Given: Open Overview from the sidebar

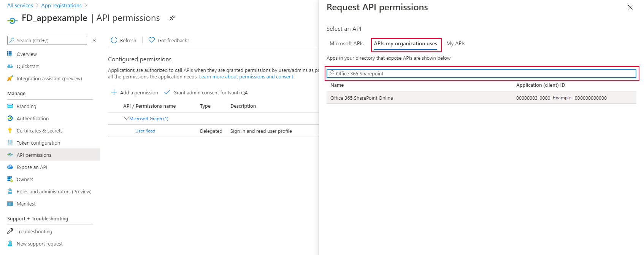Looking at the screenshot, I should (x=27, y=54).
